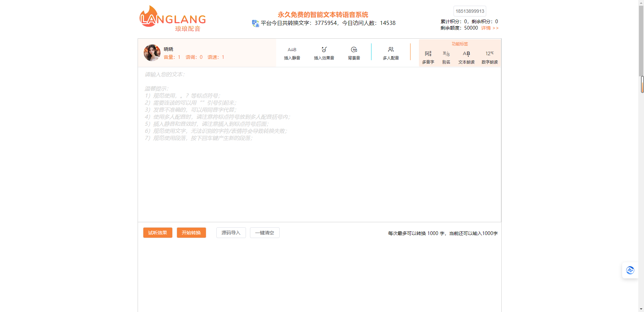Select the Alias (别名) tag icon

446,54
